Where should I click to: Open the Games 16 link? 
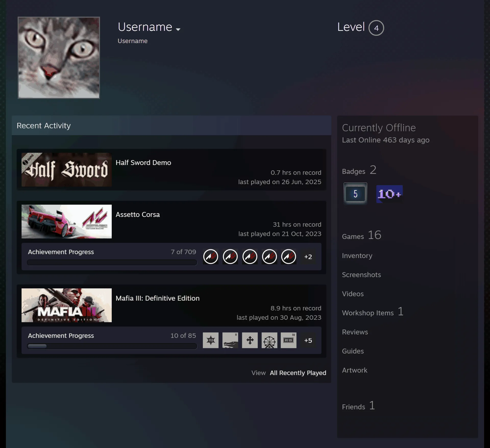tap(362, 235)
